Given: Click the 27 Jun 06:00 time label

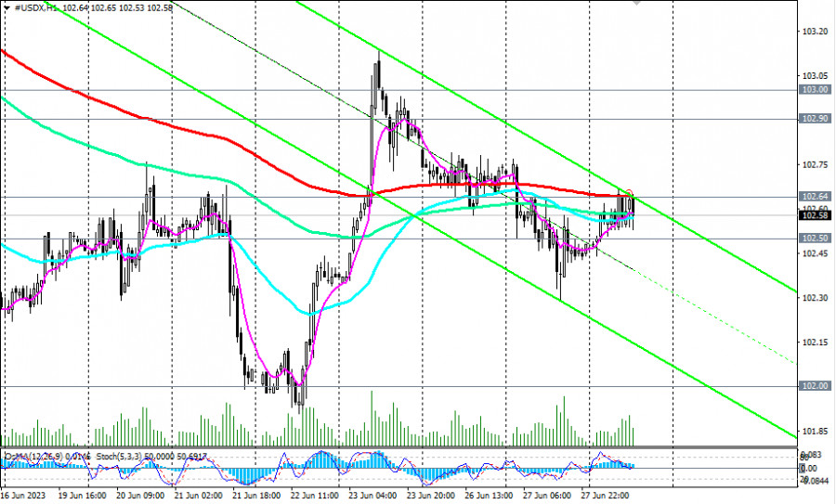Looking at the screenshot, I should [x=547, y=496].
